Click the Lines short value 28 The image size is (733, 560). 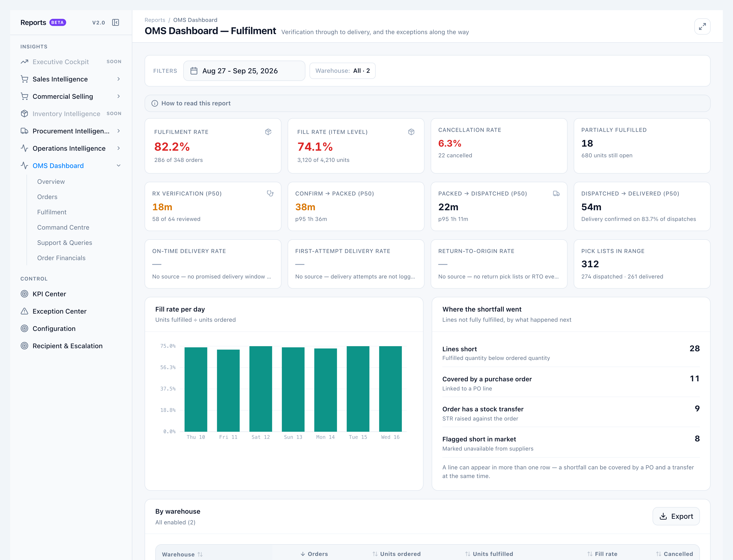(x=694, y=348)
